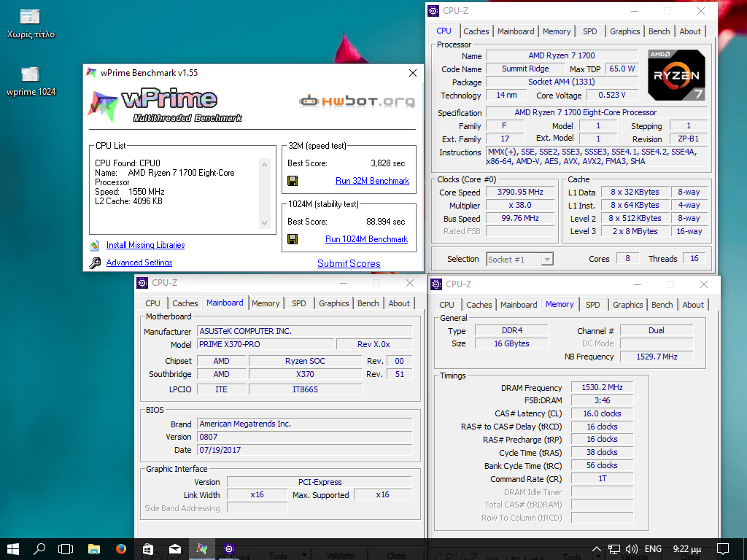
Task: Click the 'PRIME X370-PRO' model field
Action: 266,344
